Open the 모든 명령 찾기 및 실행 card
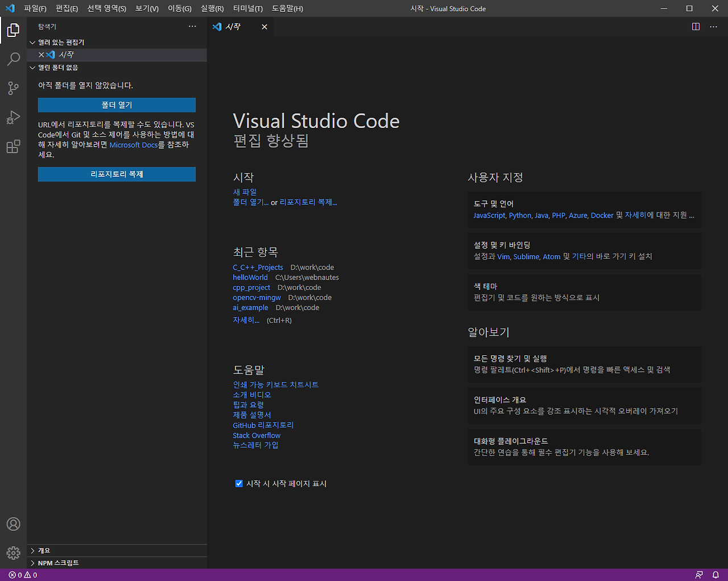The width and height of the screenshot is (728, 581). coord(584,364)
